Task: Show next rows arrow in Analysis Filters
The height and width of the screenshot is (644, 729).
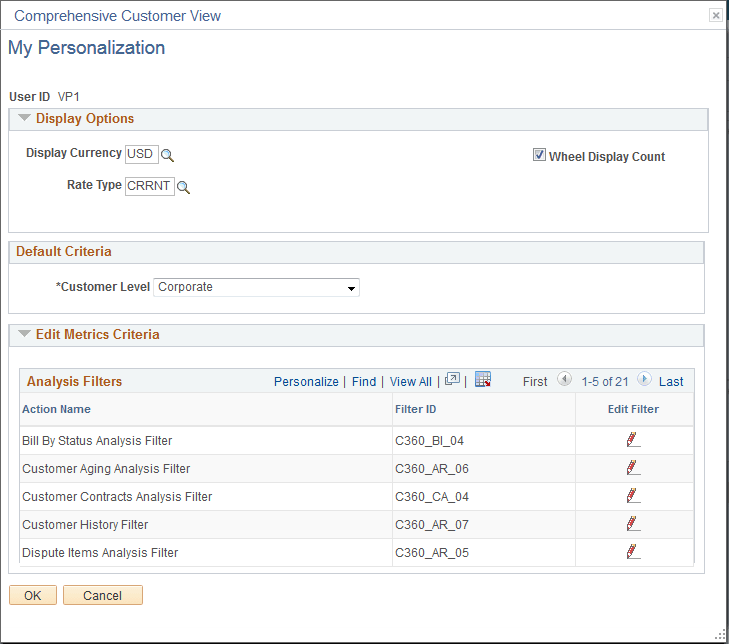Action: click(x=644, y=379)
